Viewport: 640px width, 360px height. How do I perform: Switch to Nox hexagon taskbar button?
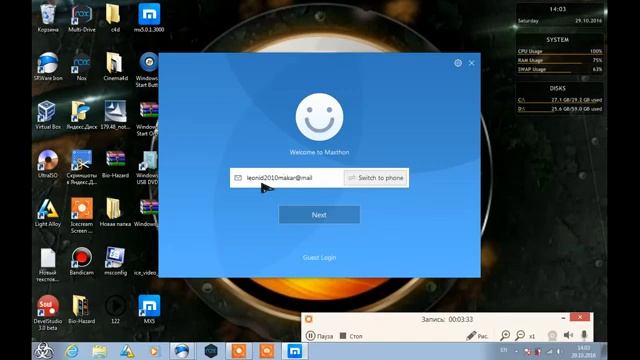[x=211, y=351]
